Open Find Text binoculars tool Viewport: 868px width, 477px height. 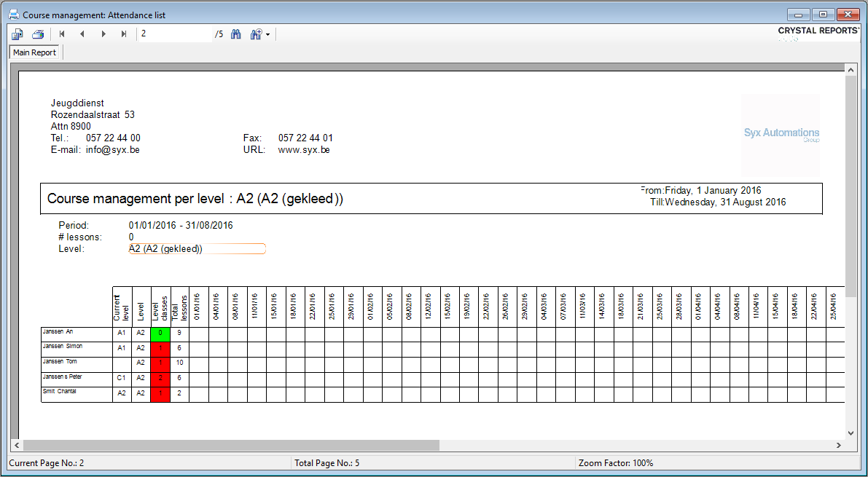tap(236, 34)
